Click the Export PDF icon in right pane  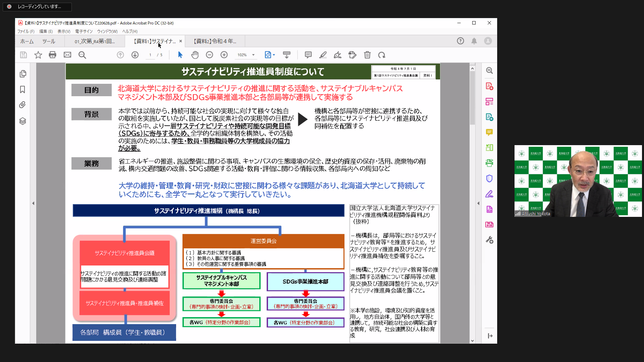[x=489, y=117]
